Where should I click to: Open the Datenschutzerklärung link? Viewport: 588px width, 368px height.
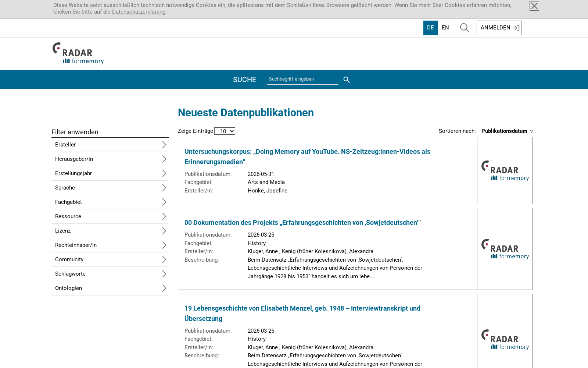coord(139,12)
